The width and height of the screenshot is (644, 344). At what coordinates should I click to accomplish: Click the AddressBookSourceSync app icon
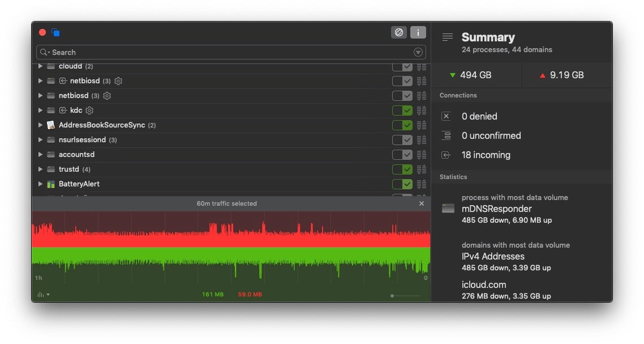51,125
